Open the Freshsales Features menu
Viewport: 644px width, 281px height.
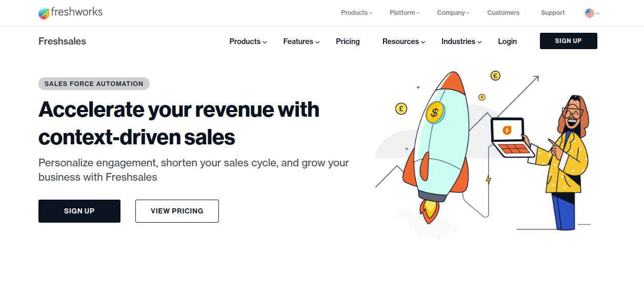[x=301, y=41]
